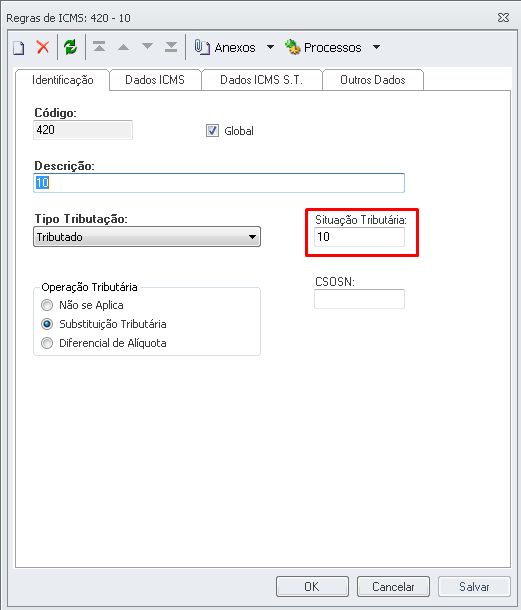The height and width of the screenshot is (610, 521).
Task: Go to previous record up arrow
Action: [x=123, y=47]
